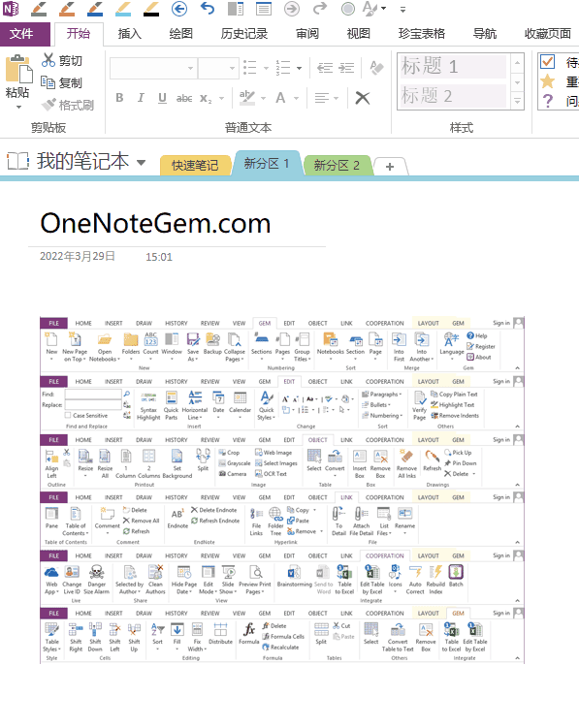Click the Back arrow button
The height and width of the screenshot is (728, 579).
click(x=179, y=9)
